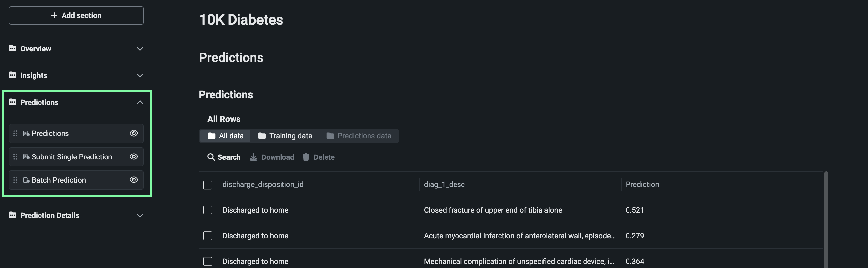Expand the Insights section chevron
Image resolution: width=868 pixels, height=268 pixels.
(140, 75)
